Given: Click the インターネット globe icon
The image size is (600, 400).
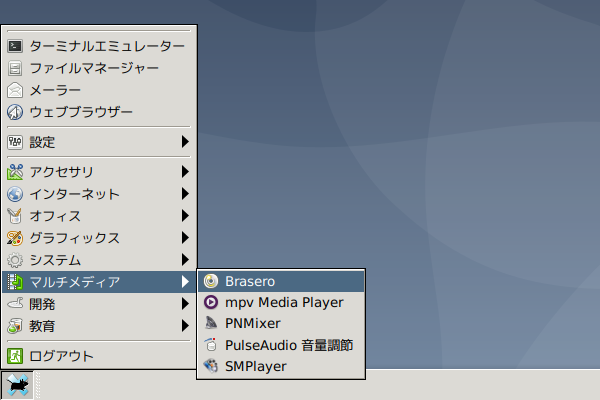Looking at the screenshot, I should (15, 194).
